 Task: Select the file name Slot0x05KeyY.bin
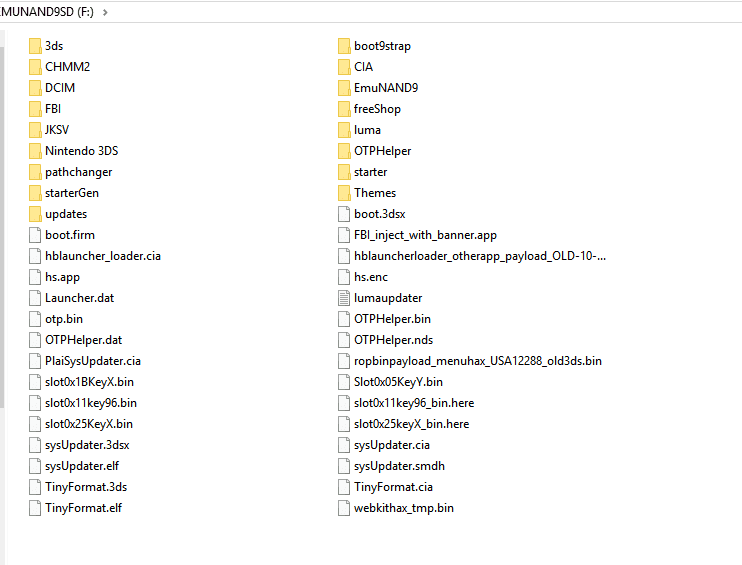pos(398,382)
